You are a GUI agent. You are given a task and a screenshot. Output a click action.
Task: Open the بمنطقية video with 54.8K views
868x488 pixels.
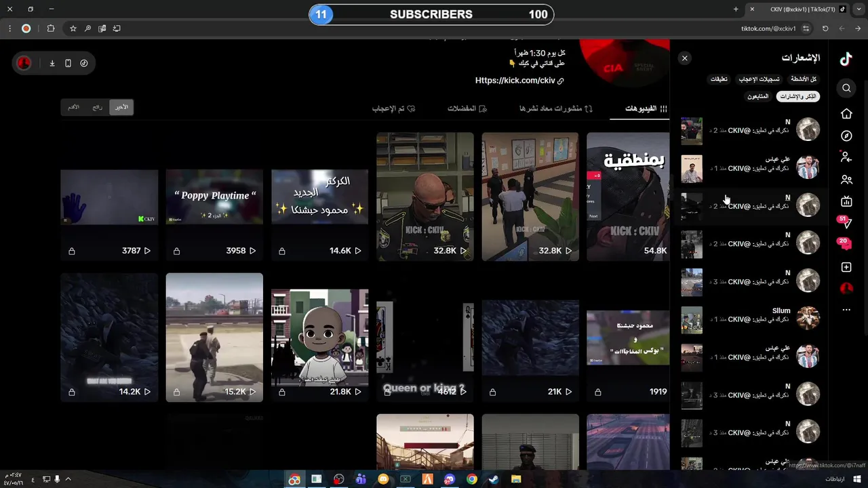(628, 197)
